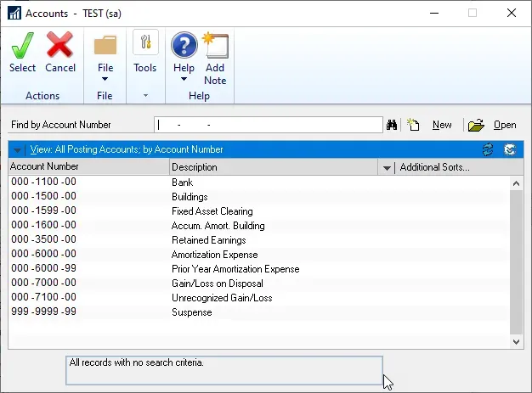Select account 000-1100-00
Viewport: 532px width, 393px height.
[43, 182]
